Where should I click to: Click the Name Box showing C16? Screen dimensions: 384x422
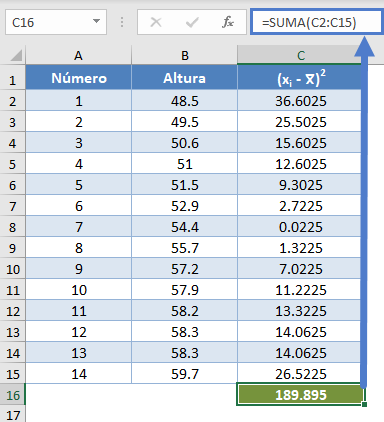(x=56, y=22)
